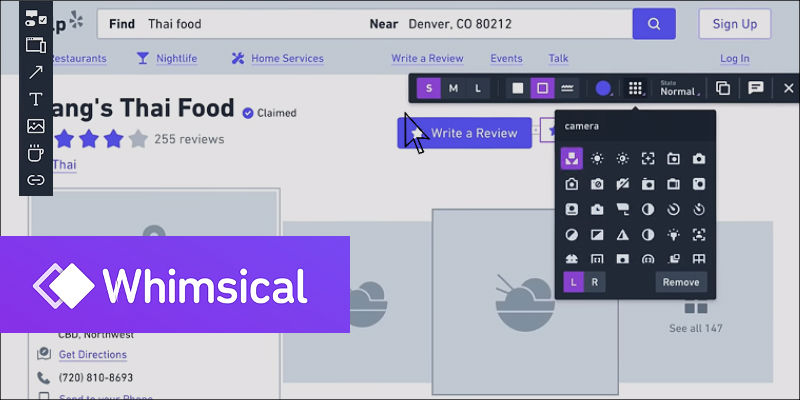Select the wireframe elements tool in left toolbar
Screen dimensions: 800x400
(36, 18)
